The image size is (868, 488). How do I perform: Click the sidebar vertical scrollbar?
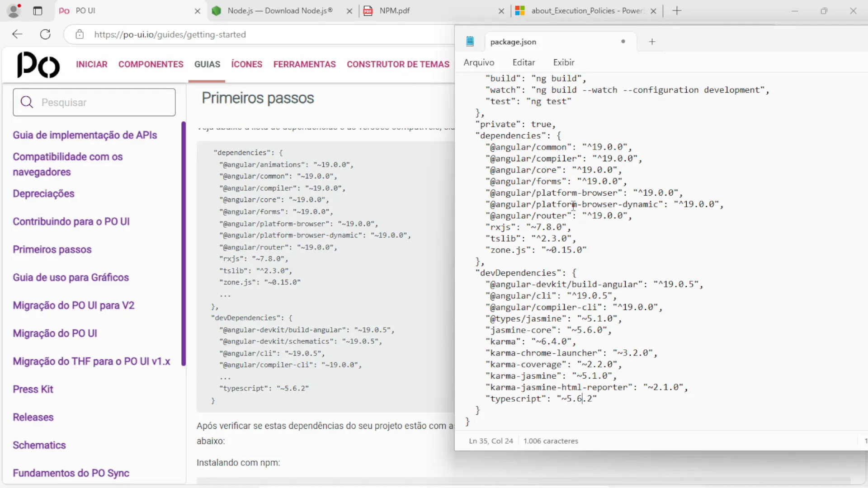(x=184, y=244)
